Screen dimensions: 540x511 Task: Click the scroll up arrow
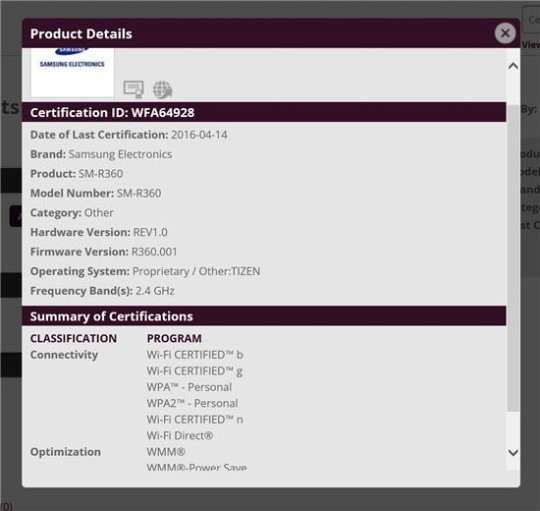pyautogui.click(x=513, y=66)
